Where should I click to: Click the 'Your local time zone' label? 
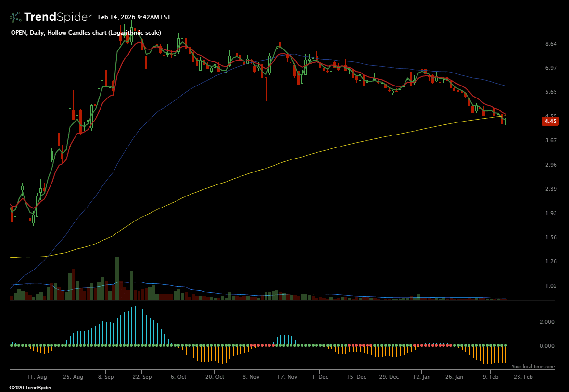(x=533, y=367)
